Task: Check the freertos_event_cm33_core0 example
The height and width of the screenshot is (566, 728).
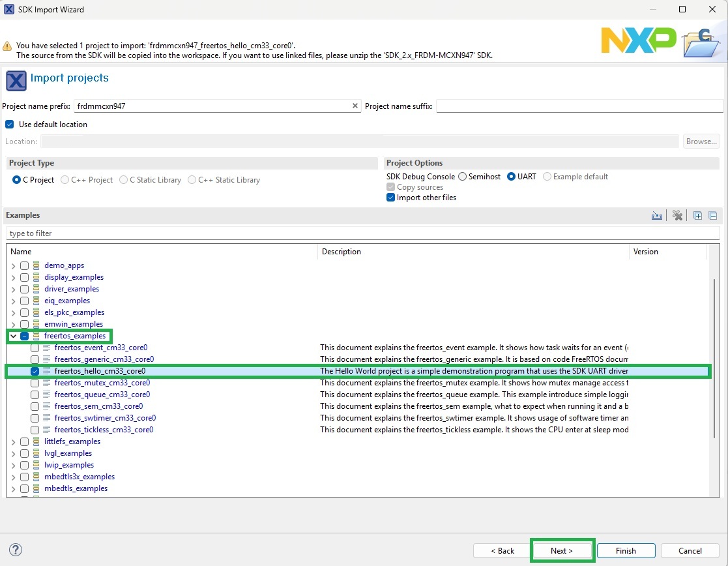Action: tap(35, 347)
